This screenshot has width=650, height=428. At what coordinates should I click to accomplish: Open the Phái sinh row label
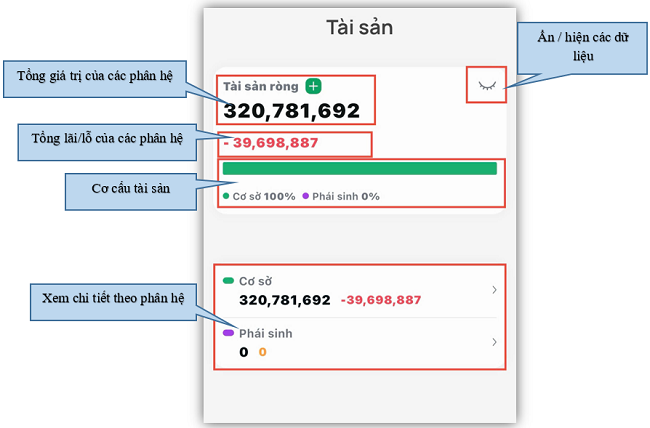pos(266,333)
